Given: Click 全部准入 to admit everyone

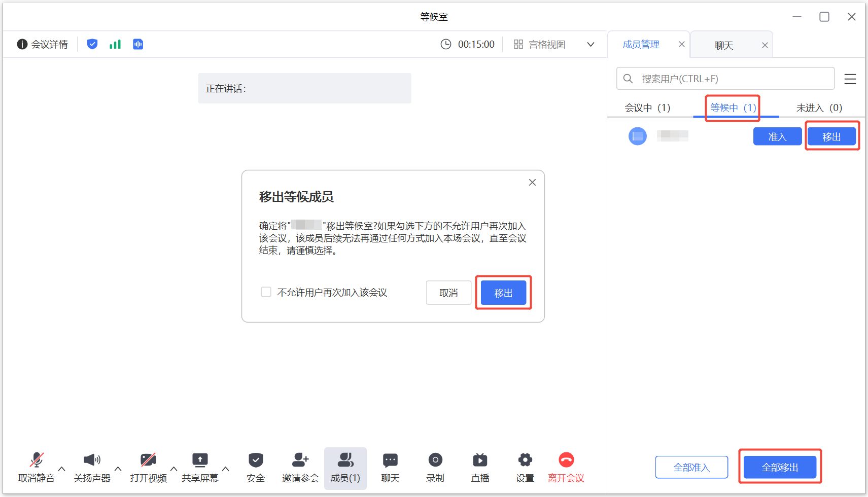Looking at the screenshot, I should (691, 467).
